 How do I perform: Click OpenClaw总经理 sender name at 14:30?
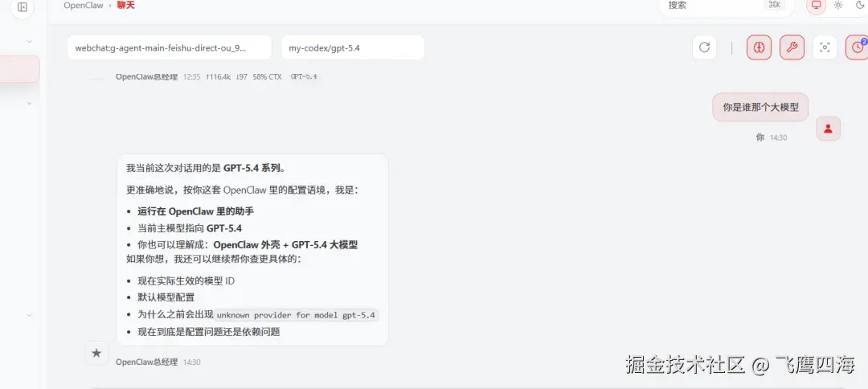coord(147,362)
